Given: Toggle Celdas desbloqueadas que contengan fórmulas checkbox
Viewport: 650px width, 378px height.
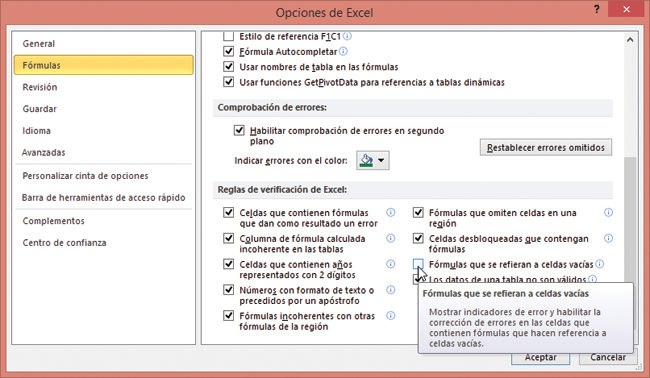Looking at the screenshot, I should tap(418, 238).
